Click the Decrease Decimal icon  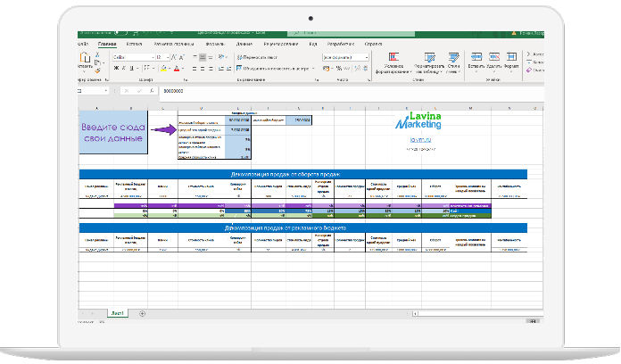point(365,69)
